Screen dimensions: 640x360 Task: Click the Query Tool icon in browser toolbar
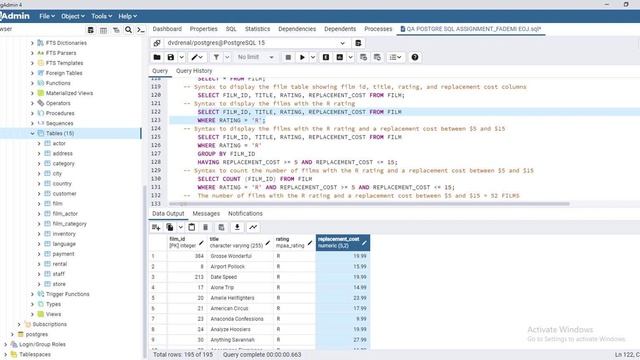[x=91, y=30]
